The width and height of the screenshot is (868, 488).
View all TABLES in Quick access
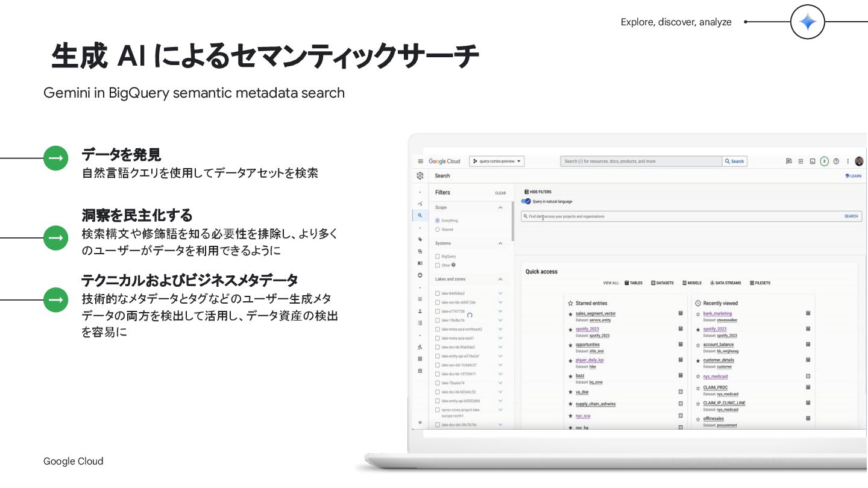coord(634,283)
